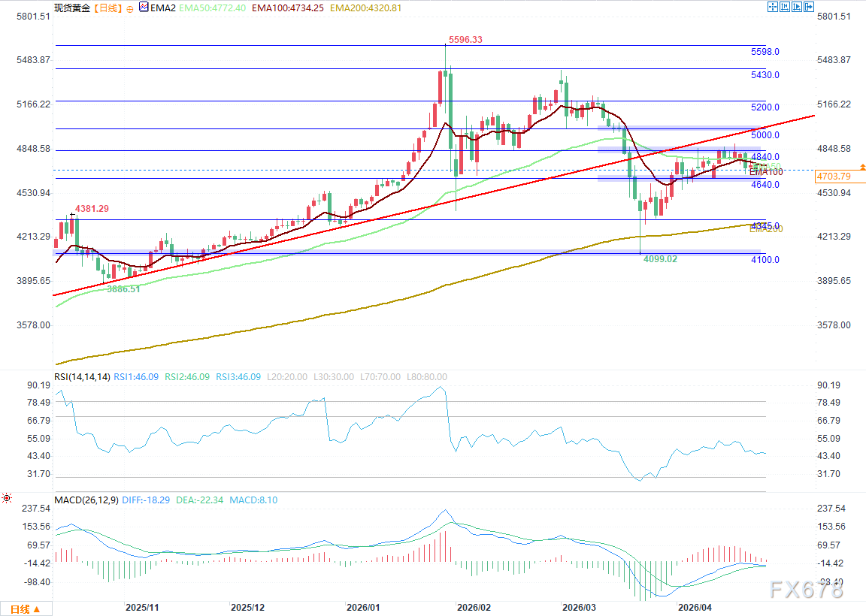Expand RSI settings via RSI(14,14,14) label
The width and height of the screenshot is (866, 616).
pyautogui.click(x=81, y=377)
